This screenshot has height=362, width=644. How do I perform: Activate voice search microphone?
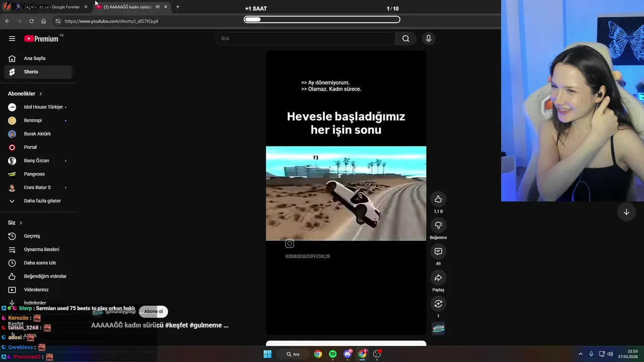point(429,39)
